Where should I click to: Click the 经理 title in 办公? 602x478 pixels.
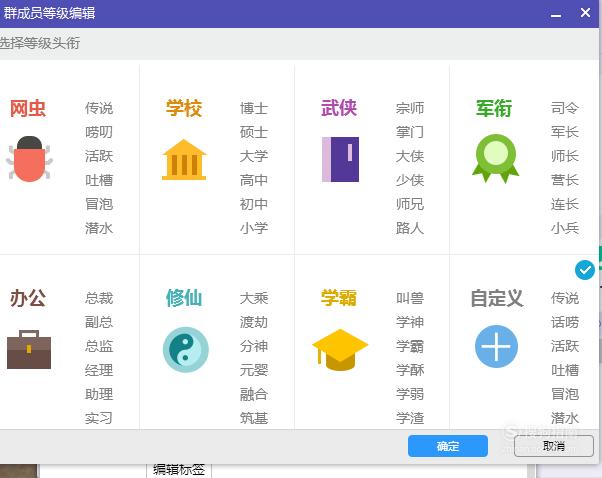pyautogui.click(x=99, y=370)
